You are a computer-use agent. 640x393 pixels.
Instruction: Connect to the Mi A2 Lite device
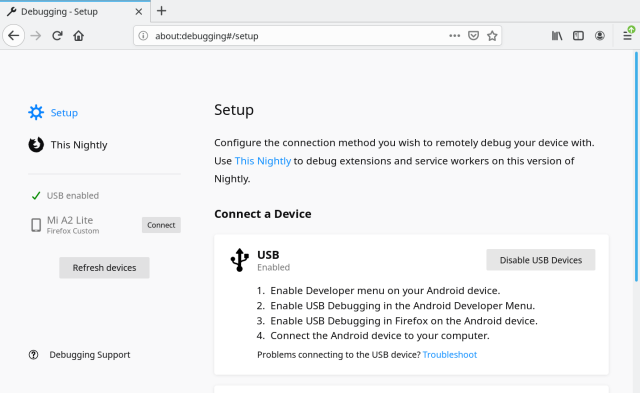click(x=161, y=225)
